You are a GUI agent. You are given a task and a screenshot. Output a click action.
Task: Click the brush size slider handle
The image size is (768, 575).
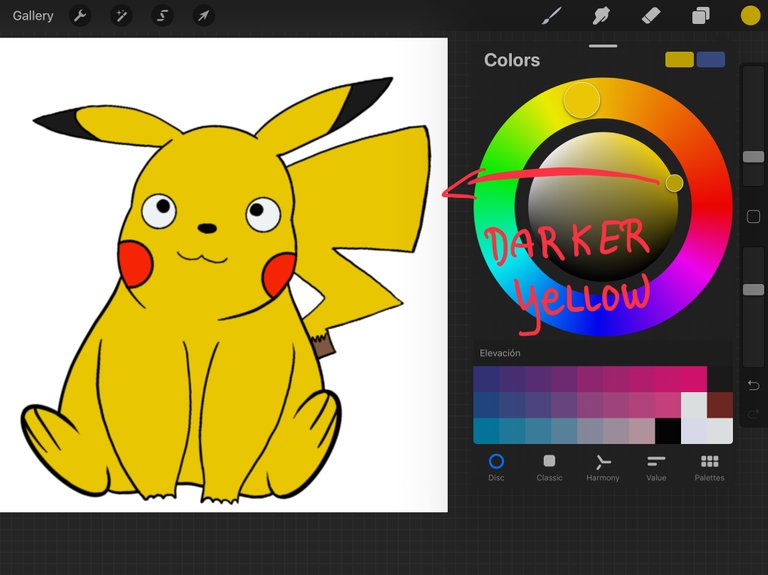click(x=753, y=157)
